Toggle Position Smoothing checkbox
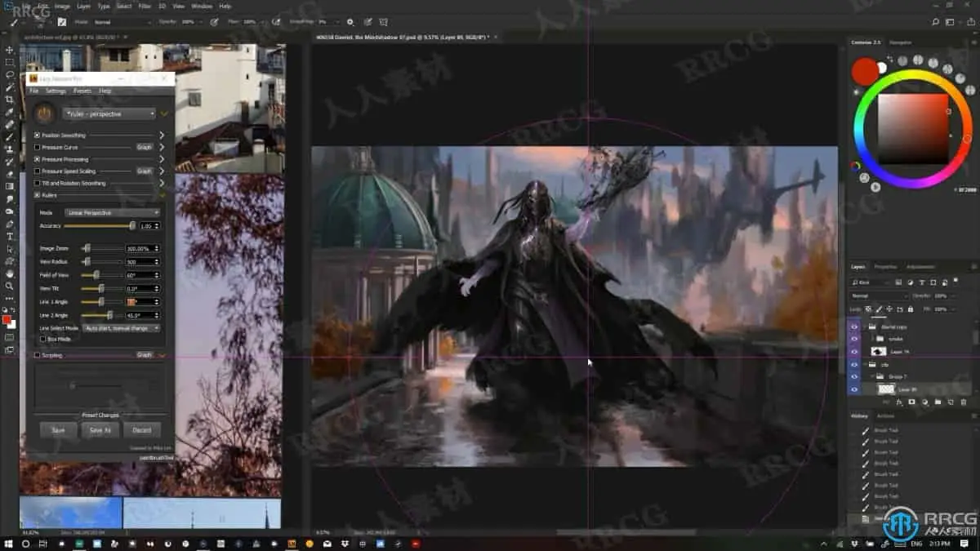The width and height of the screenshot is (980, 551). 37,136
